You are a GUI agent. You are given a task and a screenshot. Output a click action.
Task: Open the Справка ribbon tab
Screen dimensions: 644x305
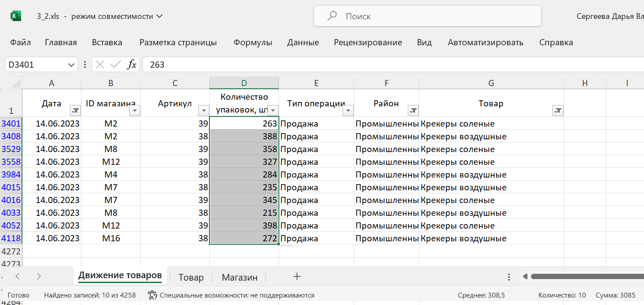(556, 43)
